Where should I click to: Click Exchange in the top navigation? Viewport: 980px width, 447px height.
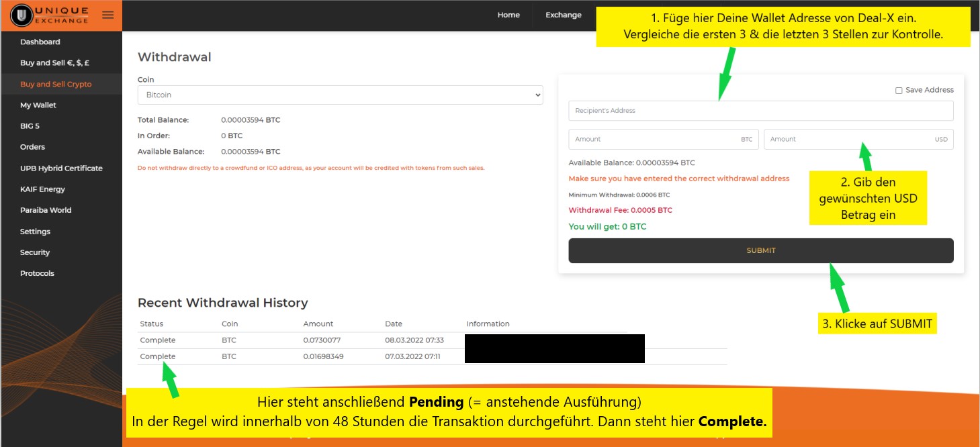click(x=564, y=15)
